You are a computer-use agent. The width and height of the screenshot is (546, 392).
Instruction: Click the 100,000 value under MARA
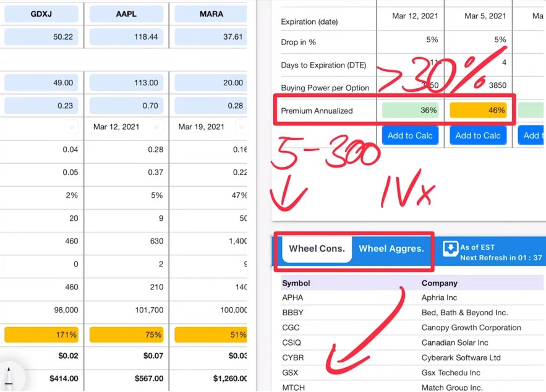233,310
